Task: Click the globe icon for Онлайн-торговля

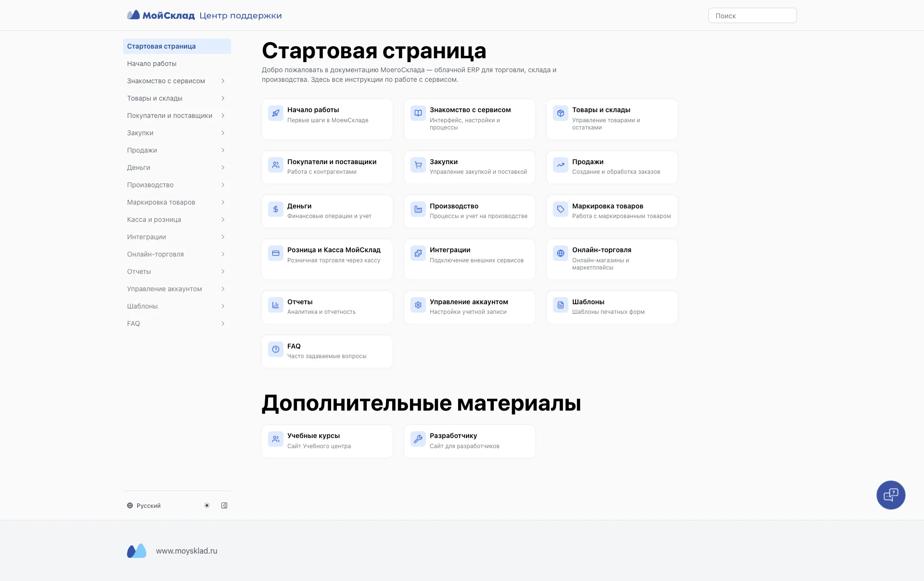Action: [561, 253]
